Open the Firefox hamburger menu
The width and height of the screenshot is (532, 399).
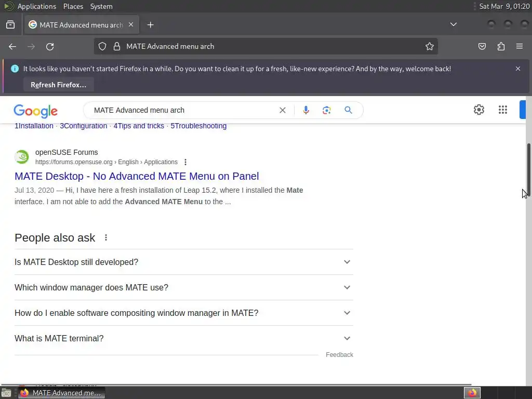point(520,46)
